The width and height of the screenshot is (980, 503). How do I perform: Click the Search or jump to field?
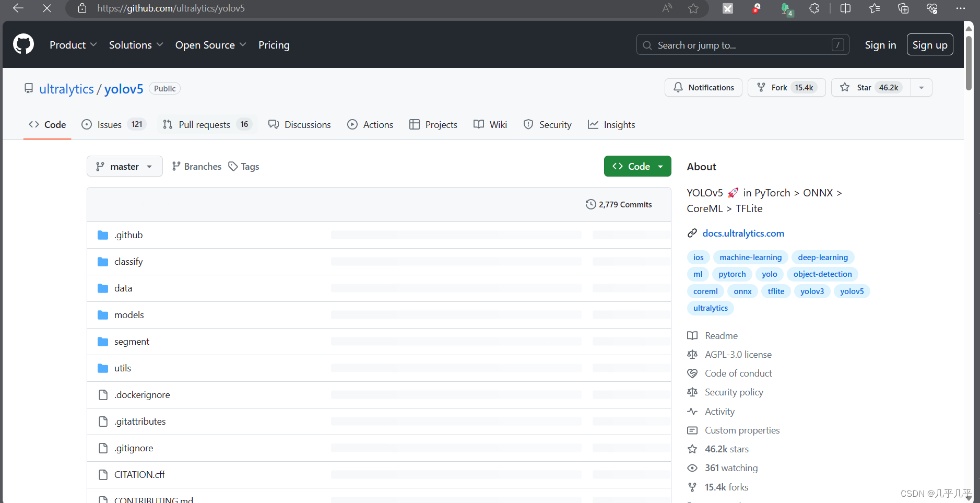point(742,45)
